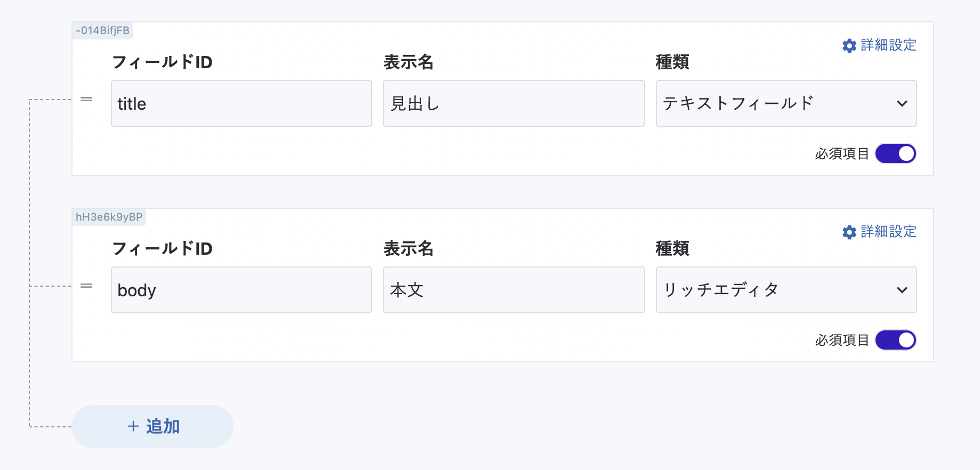Open 詳細設定 for the title field

[x=888, y=45]
